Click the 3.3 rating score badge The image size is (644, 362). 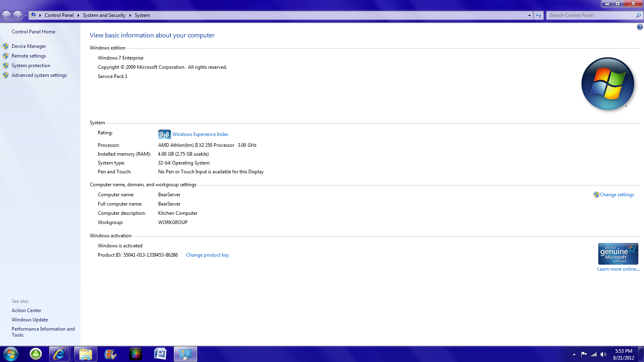[x=164, y=134]
